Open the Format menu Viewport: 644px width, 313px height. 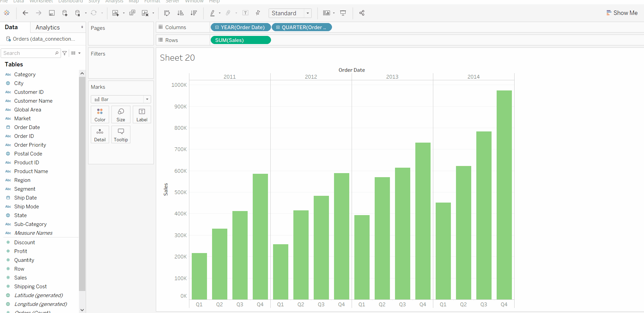152,1
